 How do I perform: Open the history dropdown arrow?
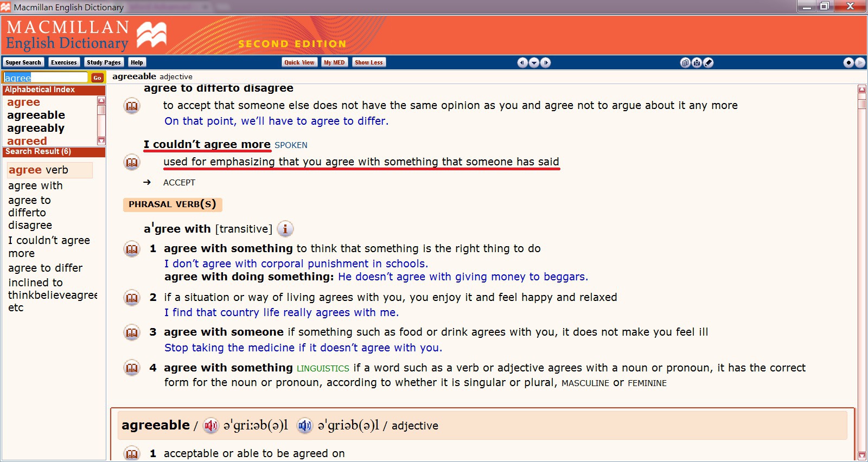click(534, 62)
